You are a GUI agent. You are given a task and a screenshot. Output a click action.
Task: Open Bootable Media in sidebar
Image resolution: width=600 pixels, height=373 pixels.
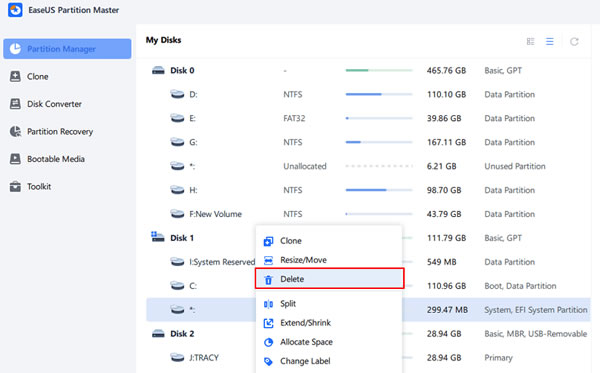click(x=67, y=159)
